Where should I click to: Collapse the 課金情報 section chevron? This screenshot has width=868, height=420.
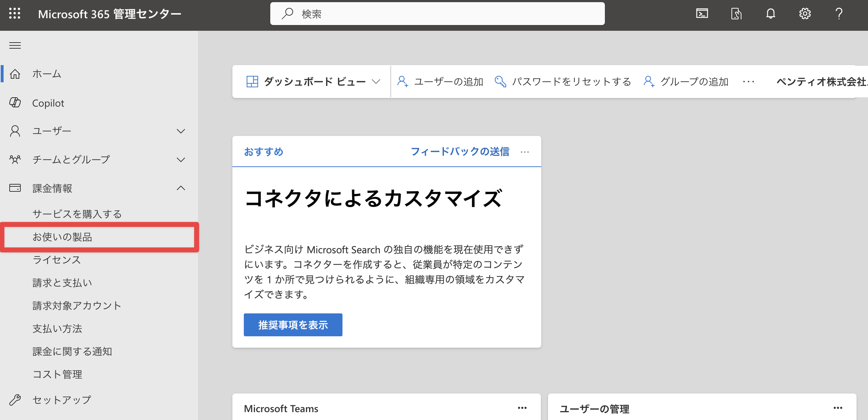click(x=181, y=188)
